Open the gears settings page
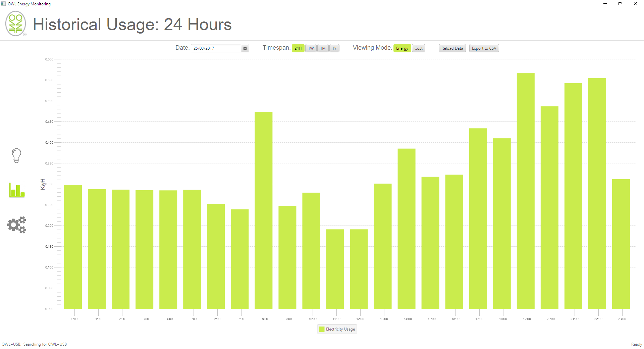Screen dimensions: 644x349 [x=16, y=225]
